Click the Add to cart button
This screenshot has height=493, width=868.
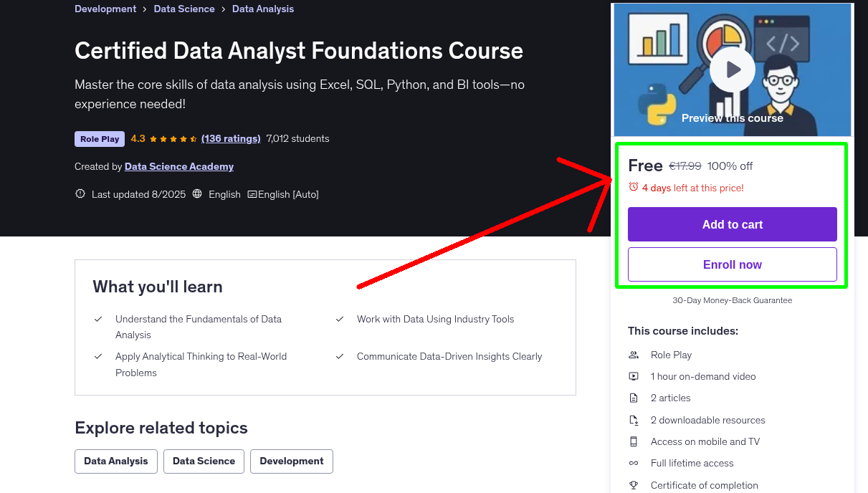(732, 224)
